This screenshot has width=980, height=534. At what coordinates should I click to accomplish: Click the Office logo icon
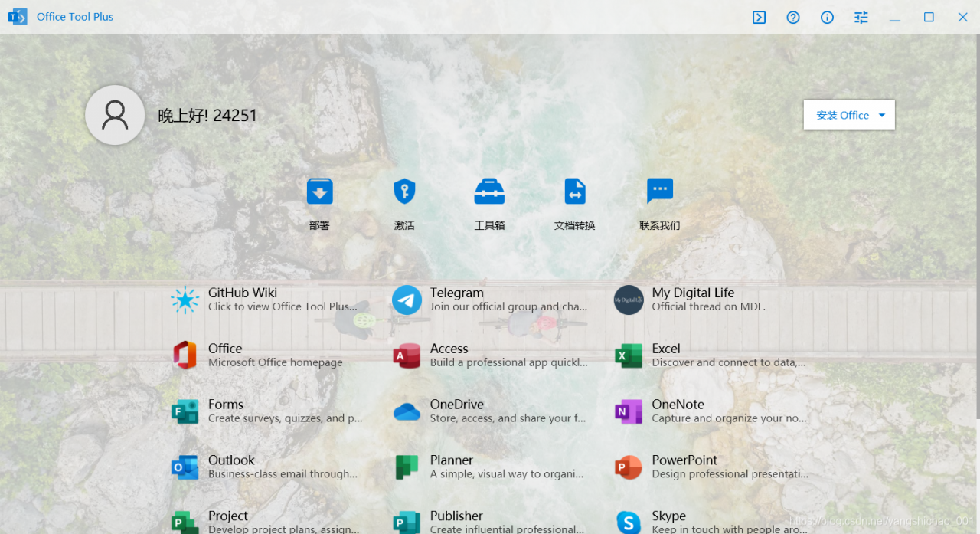point(185,355)
